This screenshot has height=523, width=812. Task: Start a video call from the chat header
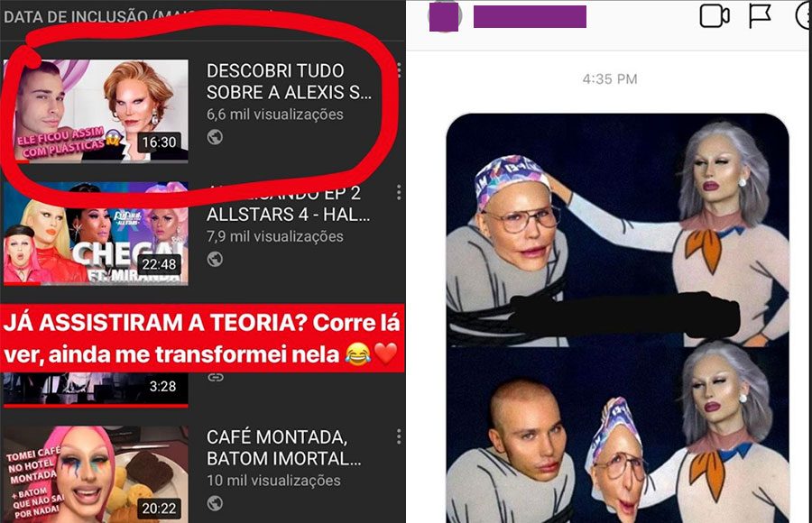click(715, 16)
